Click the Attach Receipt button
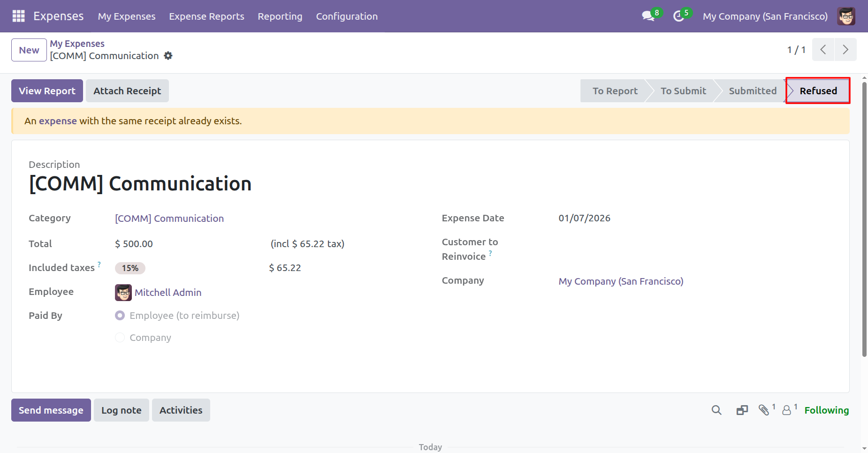 (x=127, y=91)
